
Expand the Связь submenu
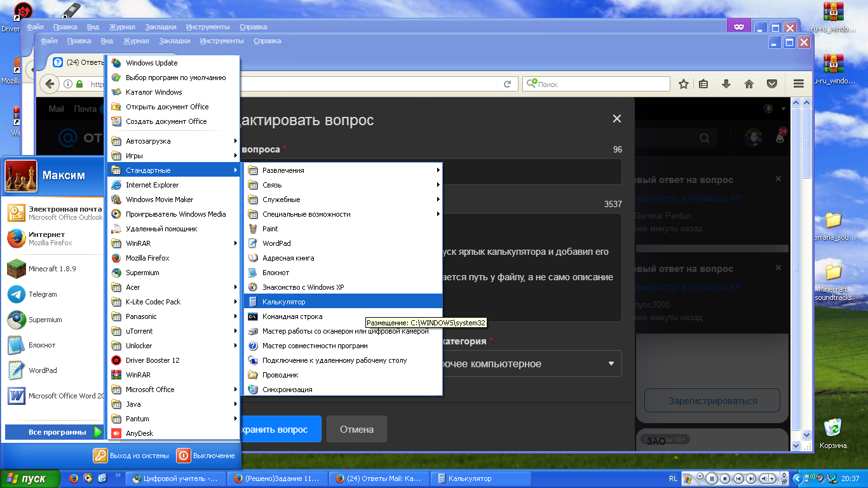click(343, 185)
